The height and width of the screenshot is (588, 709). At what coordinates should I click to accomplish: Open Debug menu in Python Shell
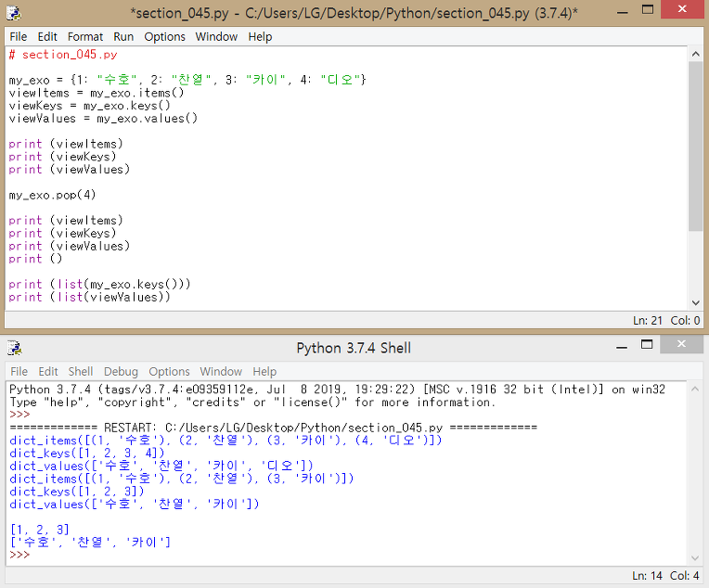(x=121, y=372)
